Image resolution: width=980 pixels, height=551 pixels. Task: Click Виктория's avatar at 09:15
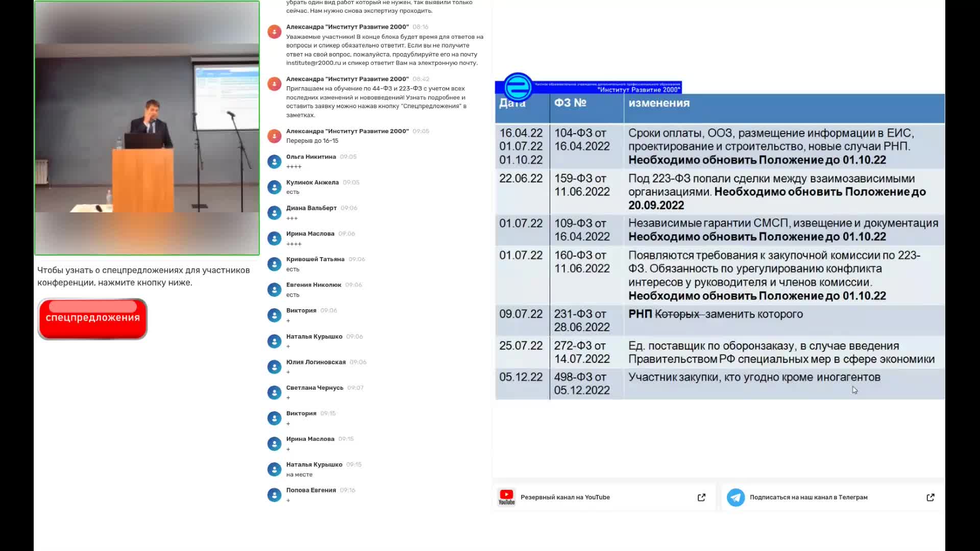click(274, 418)
